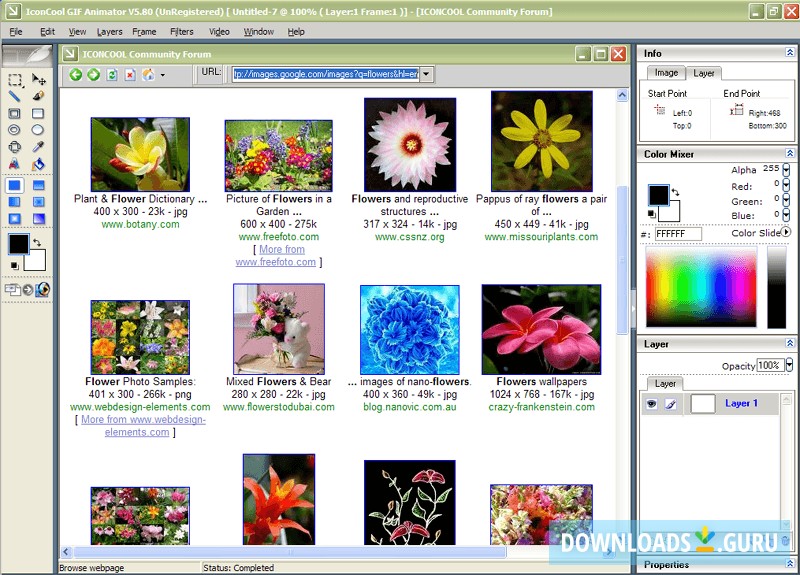Open the More from www.webdesign-elements.com link

point(143,426)
